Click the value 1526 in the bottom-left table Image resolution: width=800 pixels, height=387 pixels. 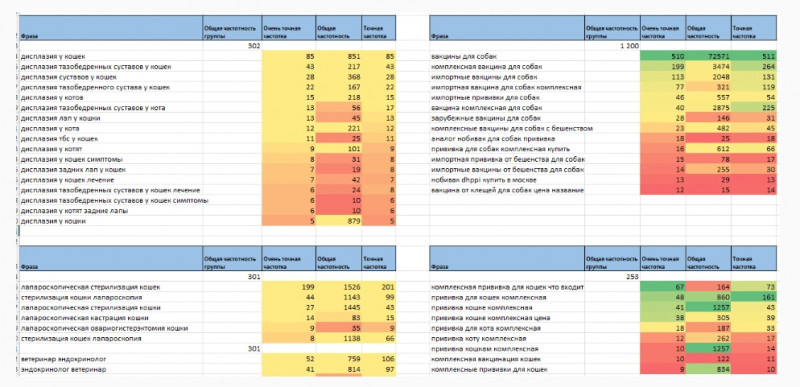pos(338,287)
